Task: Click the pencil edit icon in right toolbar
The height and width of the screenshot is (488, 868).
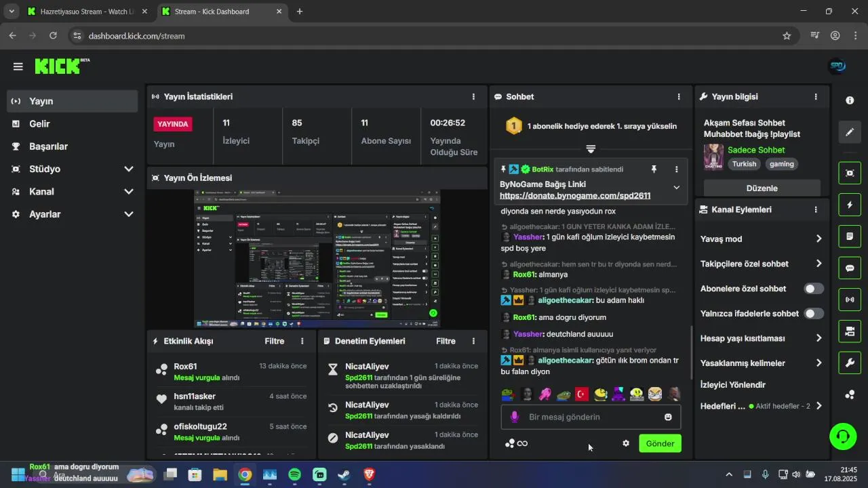Action: tap(850, 132)
